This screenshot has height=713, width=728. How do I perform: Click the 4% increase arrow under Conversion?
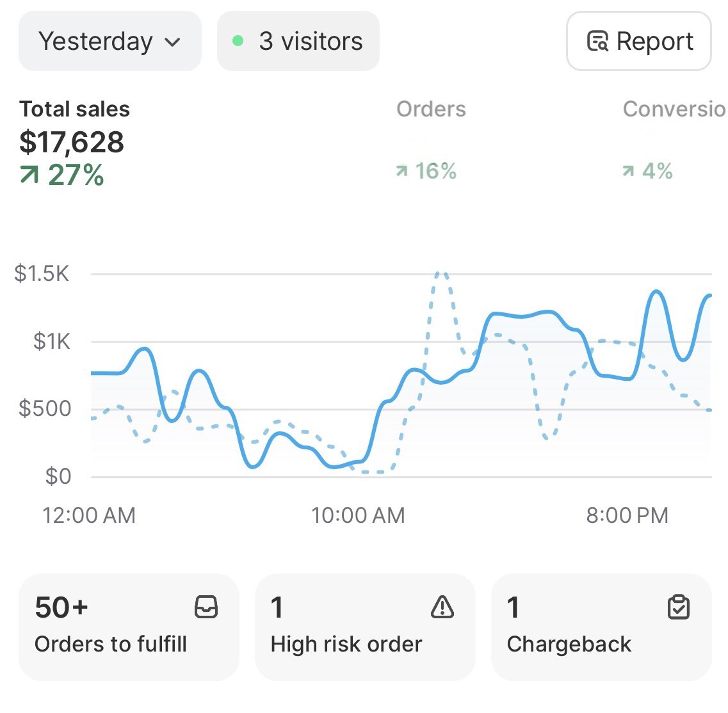pos(628,172)
